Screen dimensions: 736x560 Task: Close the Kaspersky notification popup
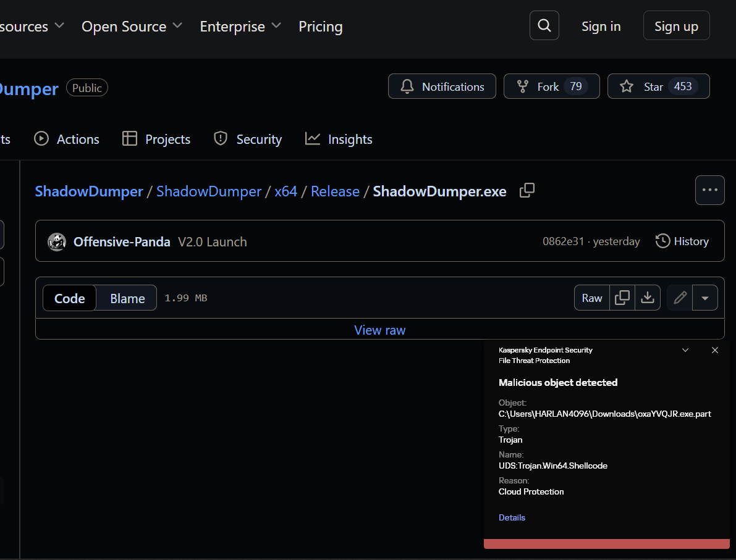click(x=715, y=350)
